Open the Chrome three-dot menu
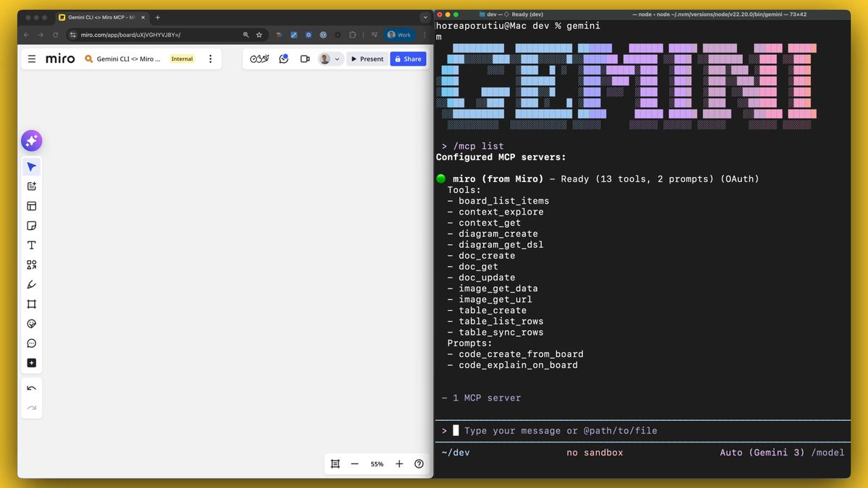 (x=425, y=35)
